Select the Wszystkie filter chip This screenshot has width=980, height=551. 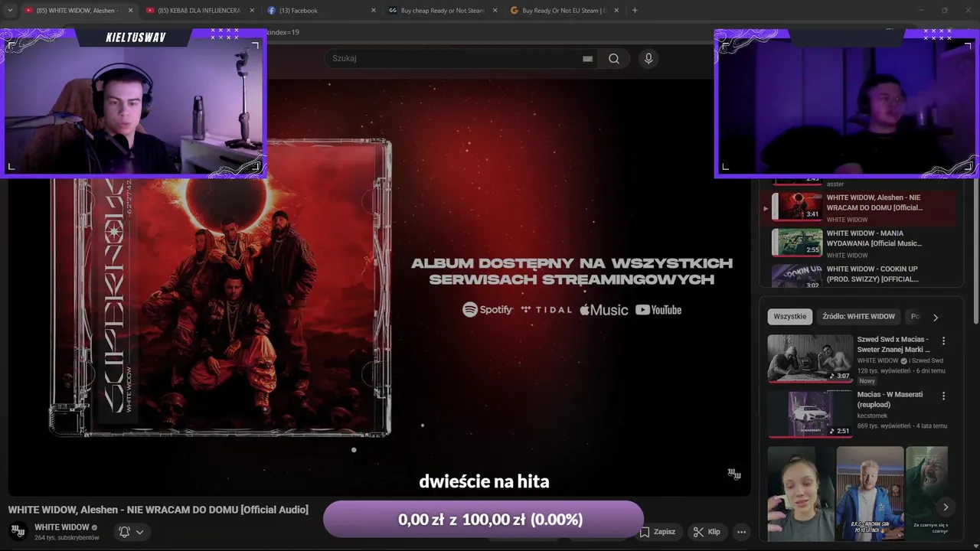pyautogui.click(x=790, y=316)
